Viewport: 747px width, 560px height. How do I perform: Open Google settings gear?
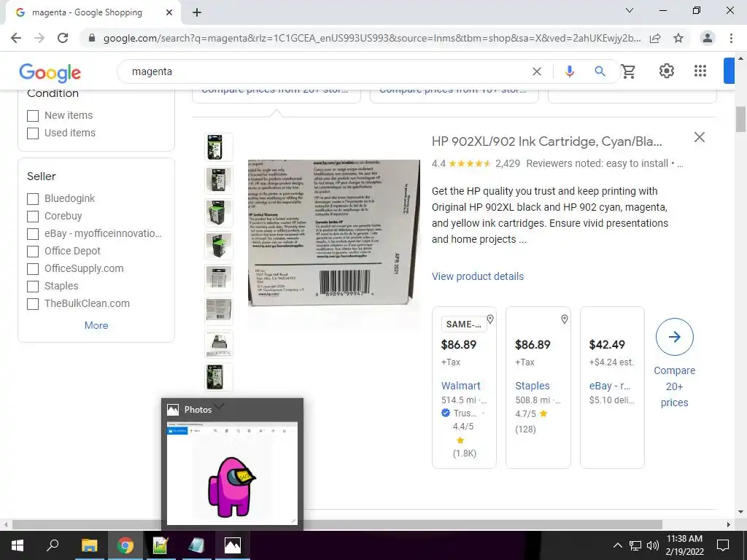tap(667, 71)
